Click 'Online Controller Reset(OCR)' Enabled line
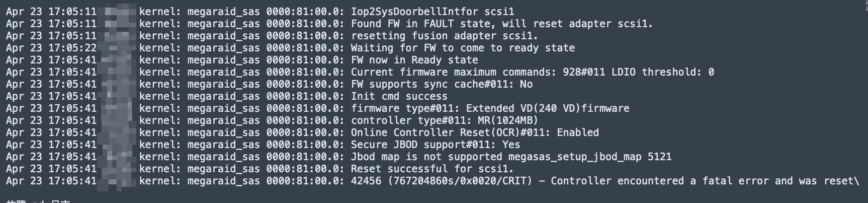The width and height of the screenshot is (868, 203). pos(475,132)
